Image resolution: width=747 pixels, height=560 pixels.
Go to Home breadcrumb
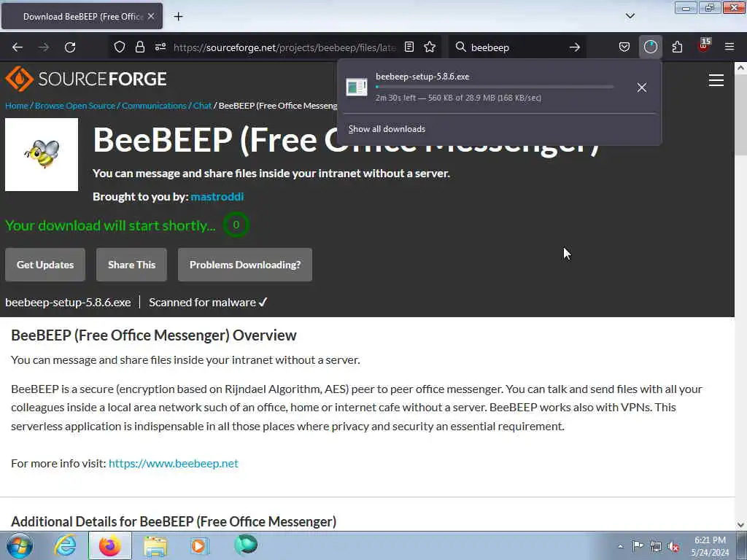tap(17, 106)
